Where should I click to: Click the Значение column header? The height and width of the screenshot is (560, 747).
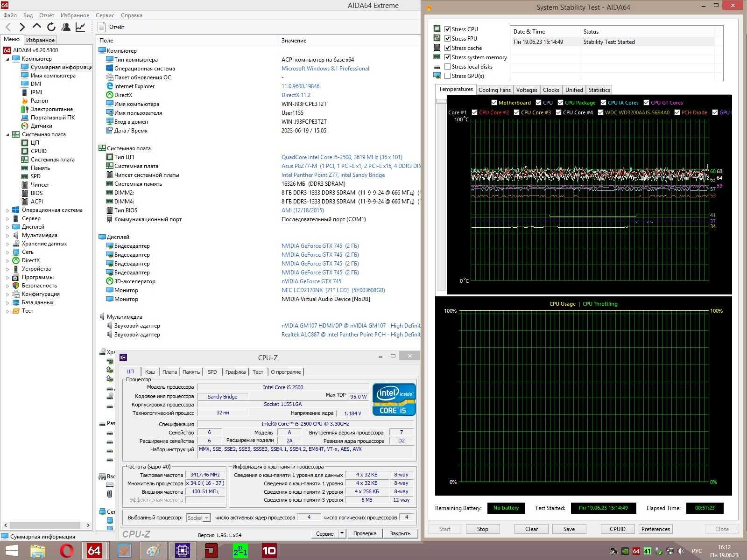[350, 41]
